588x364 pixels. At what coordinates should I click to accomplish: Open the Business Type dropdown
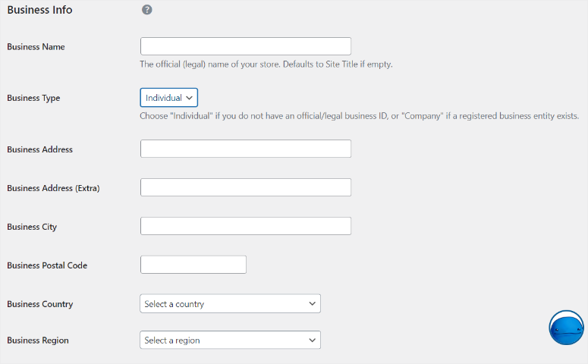click(168, 98)
